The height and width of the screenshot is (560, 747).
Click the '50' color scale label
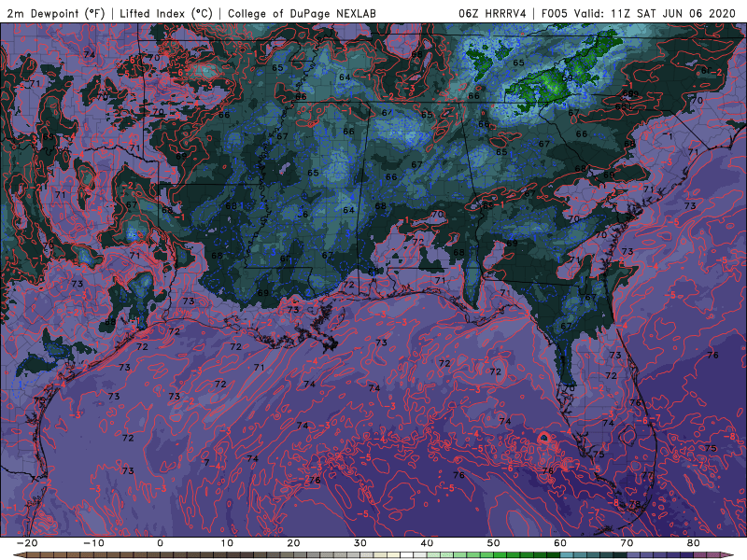point(494,543)
